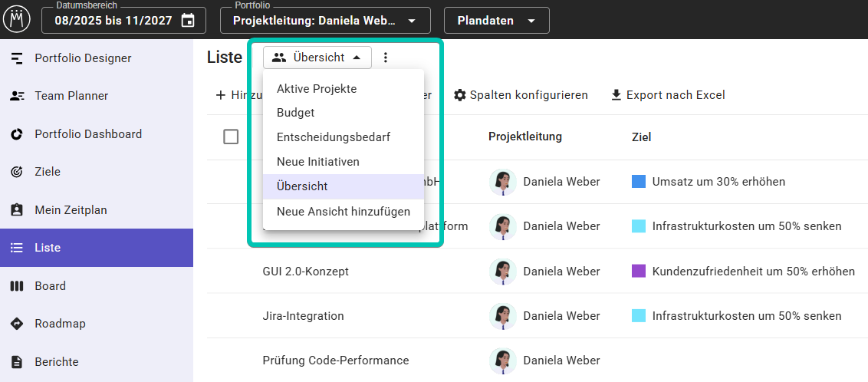Screen dimensions: 868x382
Task: Select the Budget view from the menu
Action: [x=296, y=113]
